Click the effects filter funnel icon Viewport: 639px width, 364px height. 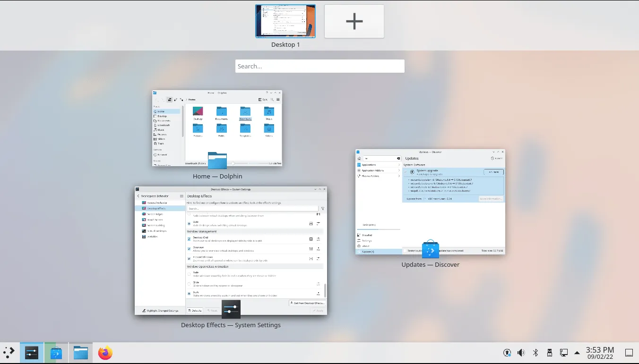[x=323, y=208]
